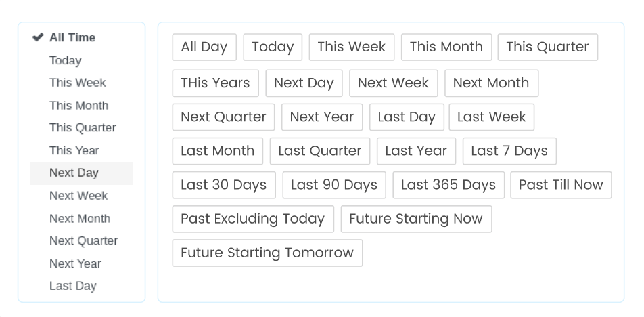Screen dimensions: 644x317
Task: Choose the Past Till Now button
Action: (x=561, y=185)
